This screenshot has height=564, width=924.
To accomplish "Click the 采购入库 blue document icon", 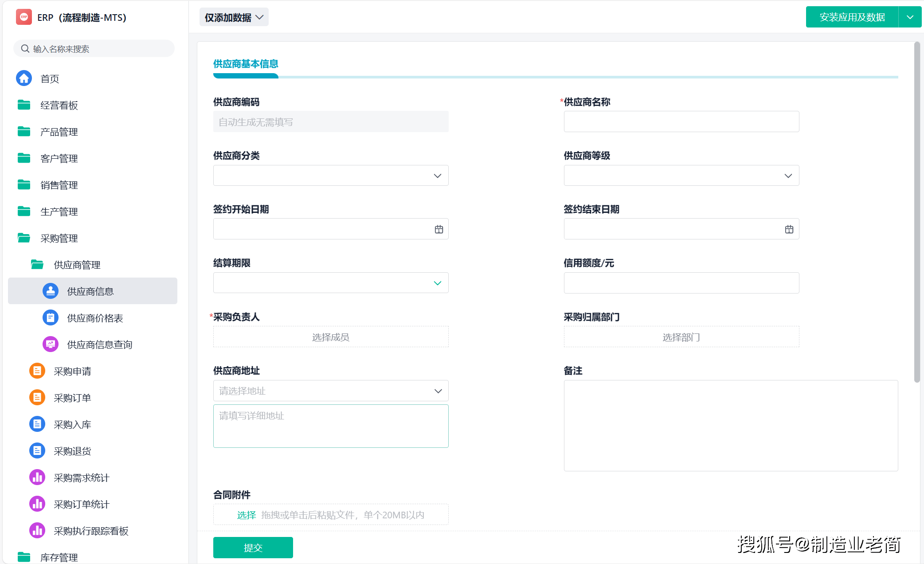I will (37, 424).
